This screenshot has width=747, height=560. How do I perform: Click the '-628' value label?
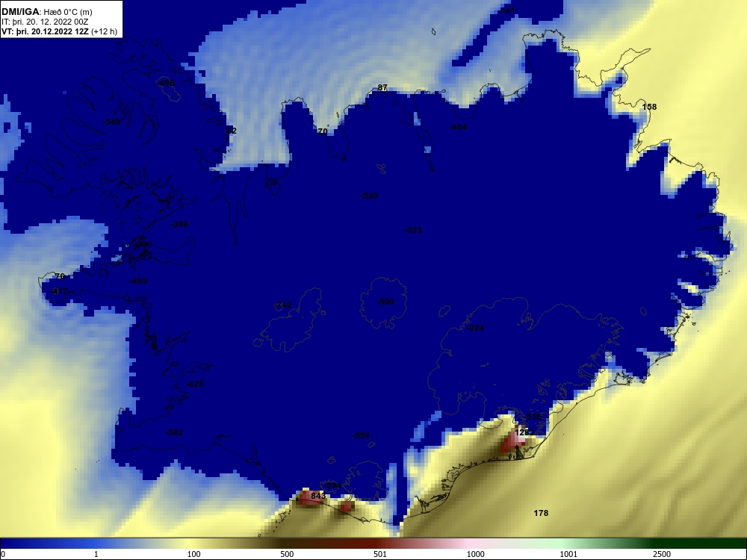tap(195, 384)
